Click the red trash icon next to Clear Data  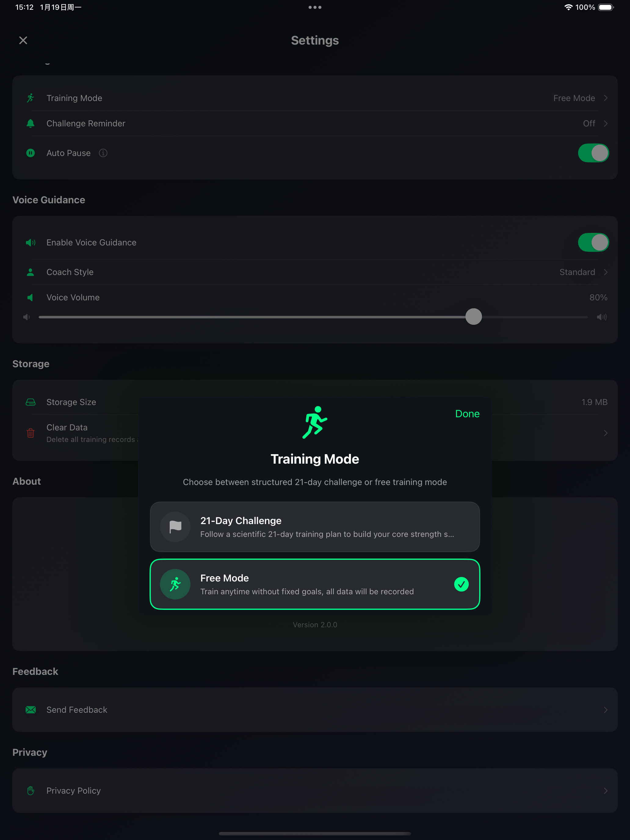[31, 433]
